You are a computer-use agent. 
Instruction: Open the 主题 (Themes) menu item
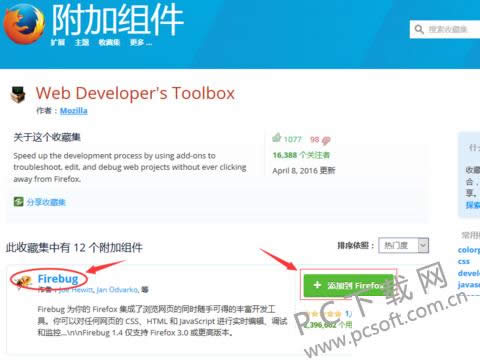coord(82,42)
